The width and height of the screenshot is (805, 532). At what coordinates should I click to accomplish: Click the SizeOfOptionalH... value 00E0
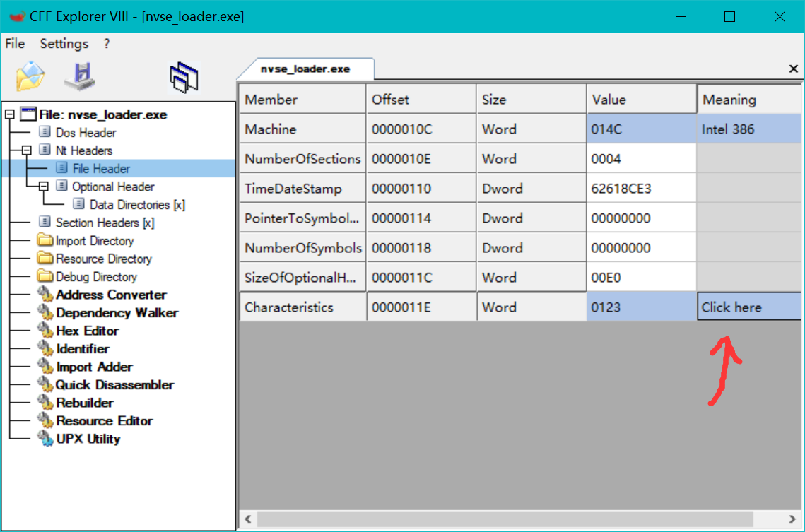click(x=641, y=277)
